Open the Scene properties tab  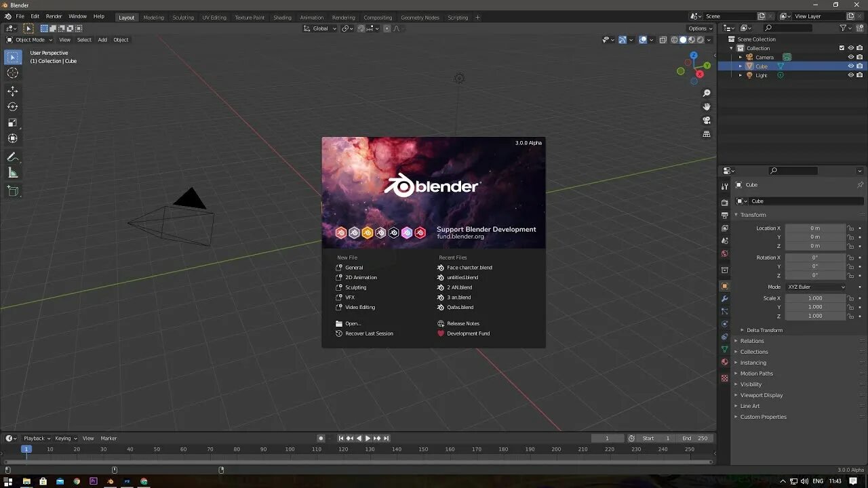point(724,241)
